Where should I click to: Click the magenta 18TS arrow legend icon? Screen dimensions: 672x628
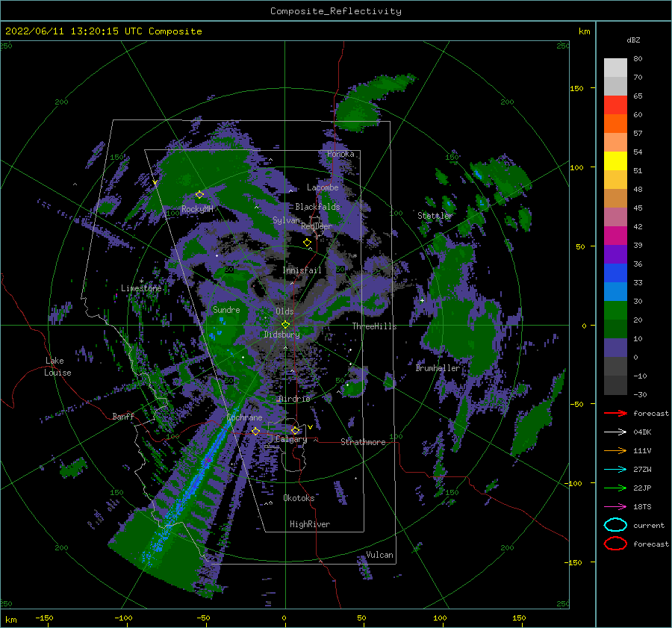(615, 507)
